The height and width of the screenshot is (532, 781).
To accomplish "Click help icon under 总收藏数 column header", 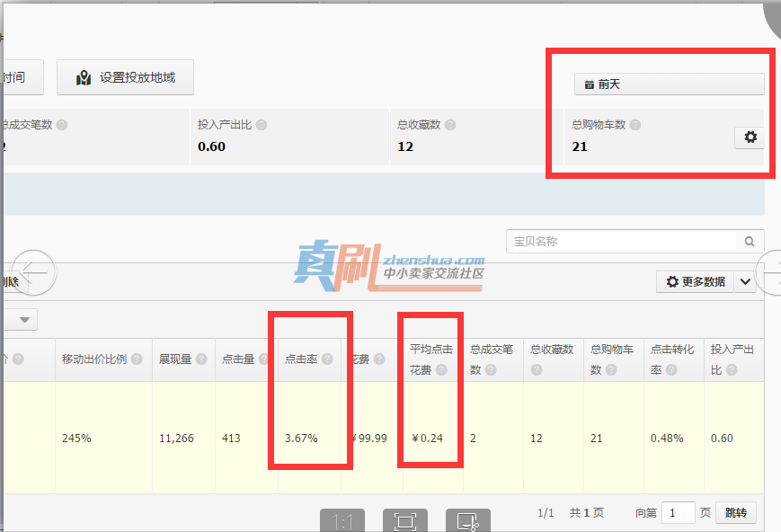I will 537,370.
